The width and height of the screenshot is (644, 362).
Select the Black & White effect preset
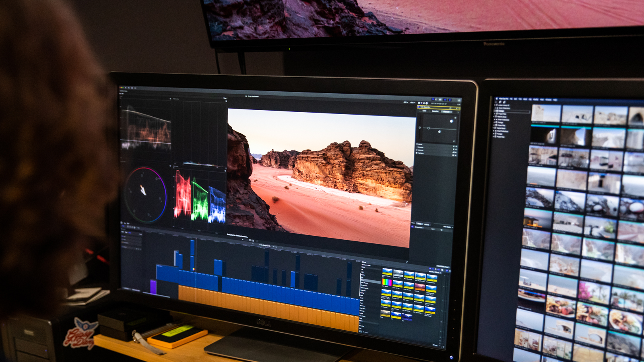[398, 274]
